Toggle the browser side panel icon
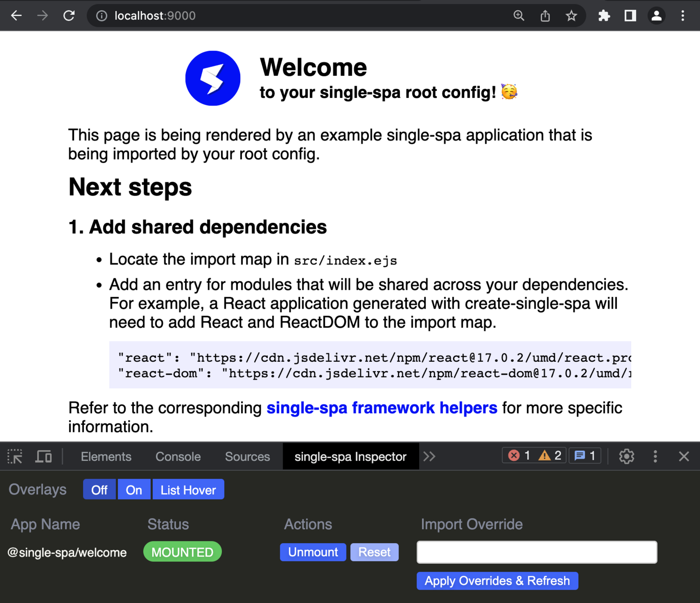 630,16
